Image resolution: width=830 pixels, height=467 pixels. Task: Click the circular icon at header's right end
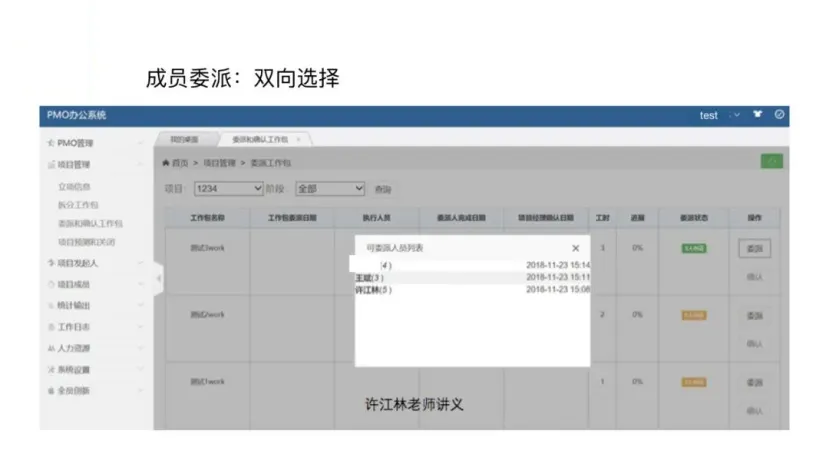[x=779, y=114]
